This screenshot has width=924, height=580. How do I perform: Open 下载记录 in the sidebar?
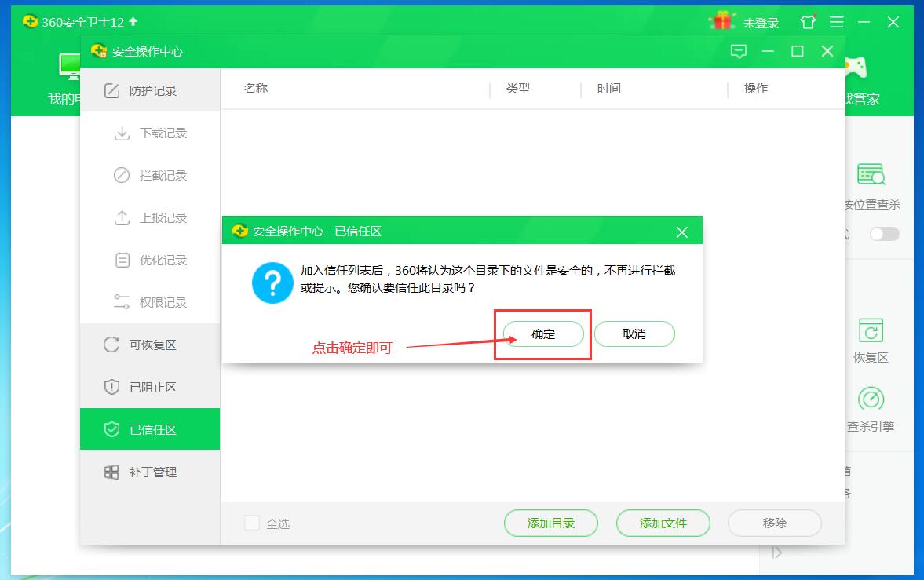(150, 133)
